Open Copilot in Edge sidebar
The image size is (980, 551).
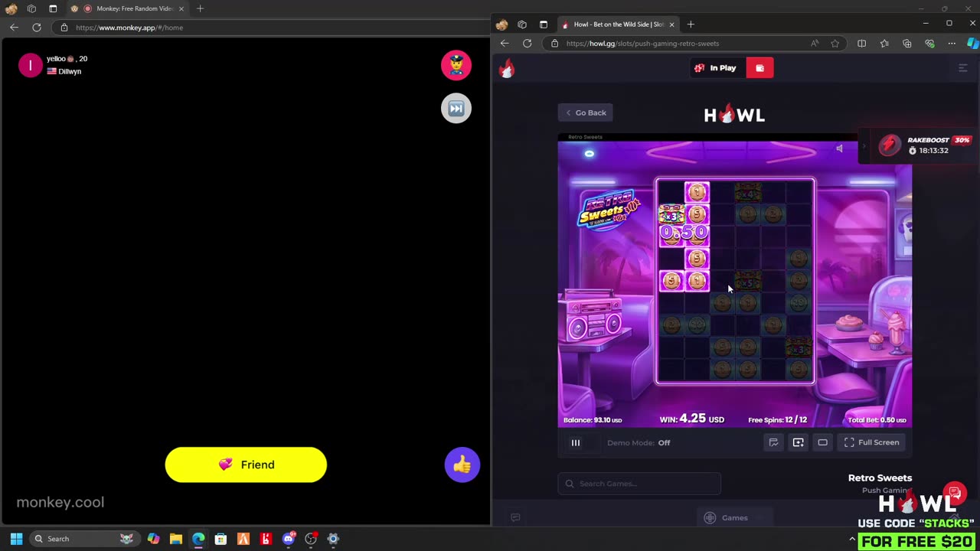point(972,44)
